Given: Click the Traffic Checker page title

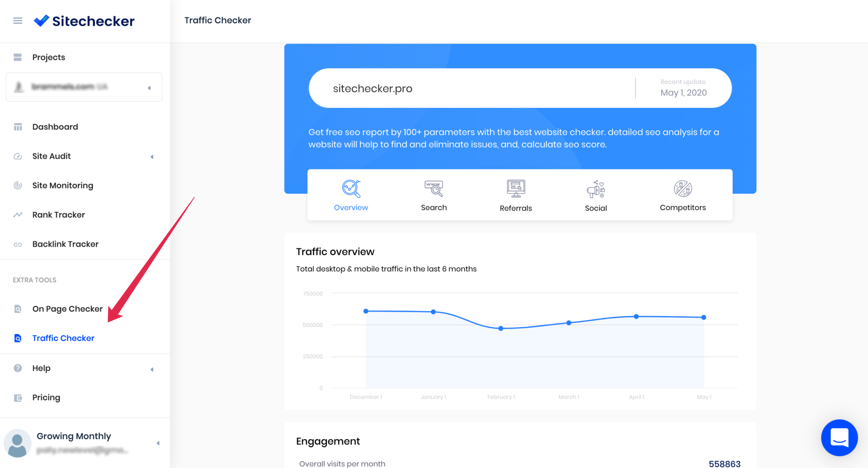Looking at the screenshot, I should (218, 20).
